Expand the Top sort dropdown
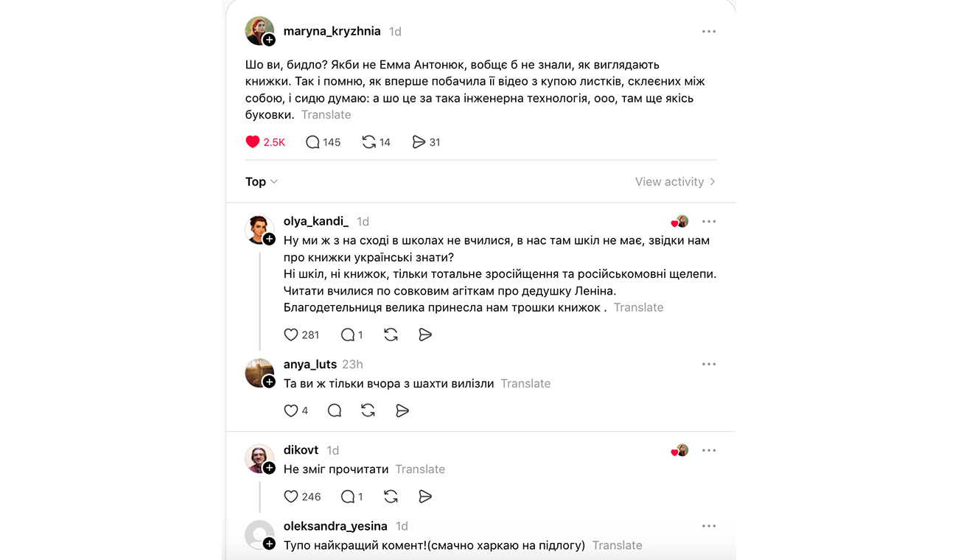 pyautogui.click(x=262, y=182)
